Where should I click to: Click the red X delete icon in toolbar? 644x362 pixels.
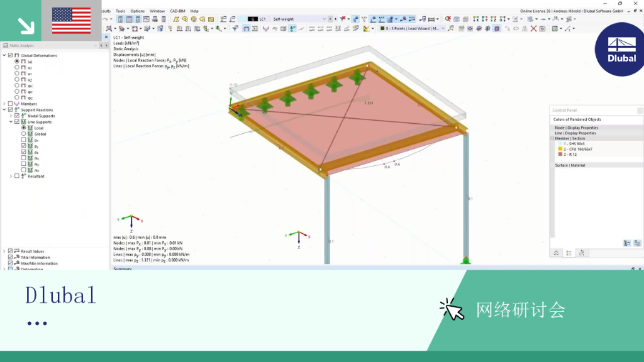[x=533, y=29]
